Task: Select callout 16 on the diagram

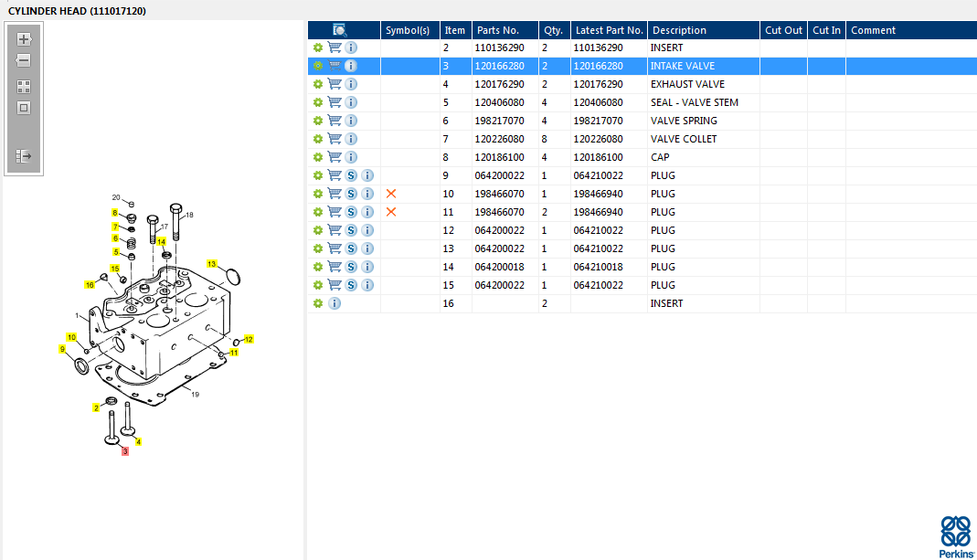Action: tap(90, 285)
